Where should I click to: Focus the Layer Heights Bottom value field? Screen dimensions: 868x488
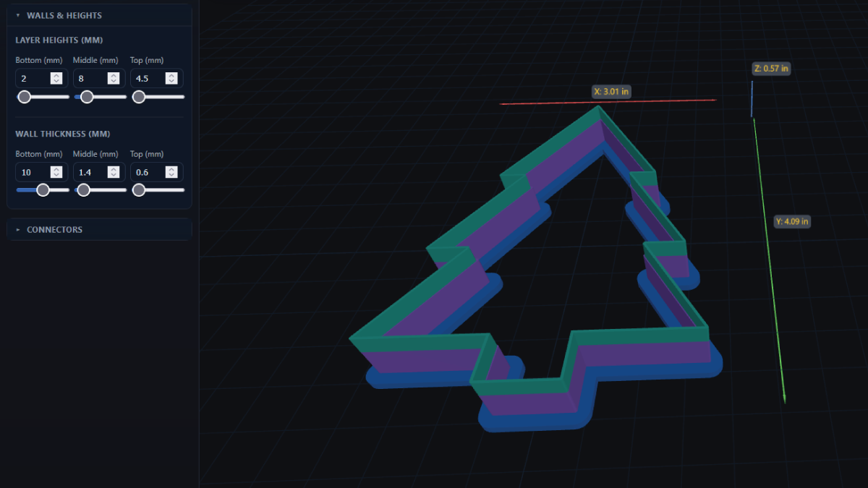(33, 78)
